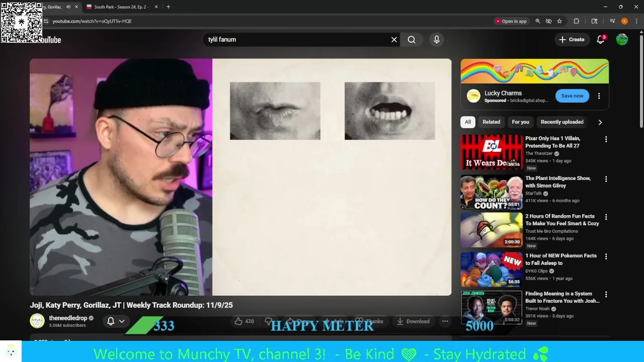Open the YouTube account avatar menu
This screenshot has width=644, height=362.
[x=622, y=40]
